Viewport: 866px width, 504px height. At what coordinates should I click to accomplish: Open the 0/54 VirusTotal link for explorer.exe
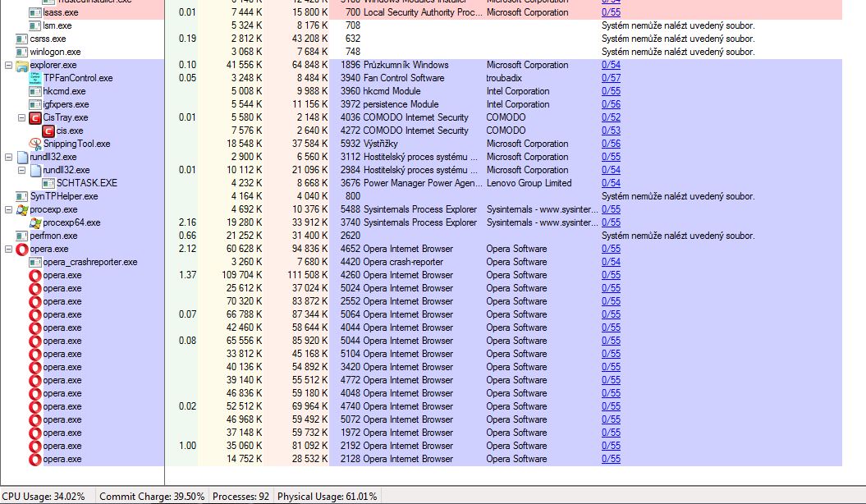click(x=611, y=65)
